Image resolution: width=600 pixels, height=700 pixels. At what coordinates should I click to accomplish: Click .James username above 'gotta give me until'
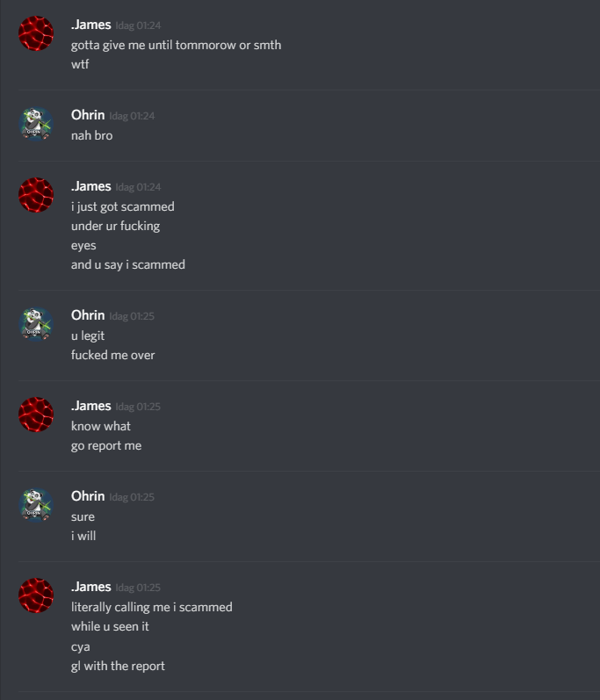(x=91, y=25)
